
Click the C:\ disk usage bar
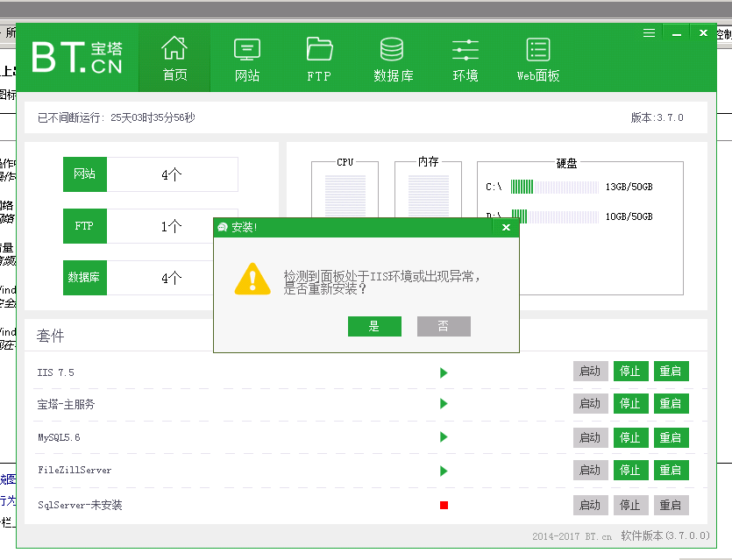tap(555, 187)
